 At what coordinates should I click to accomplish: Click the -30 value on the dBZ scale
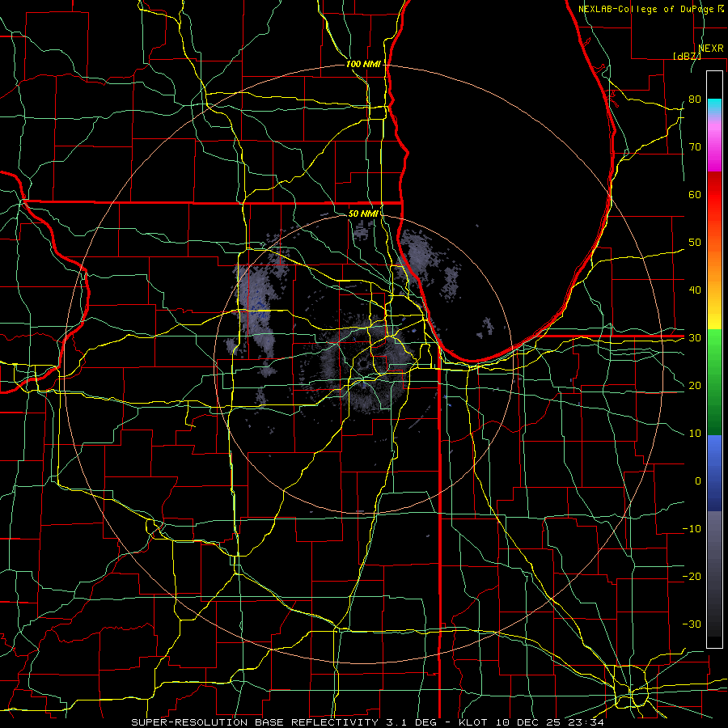click(692, 624)
